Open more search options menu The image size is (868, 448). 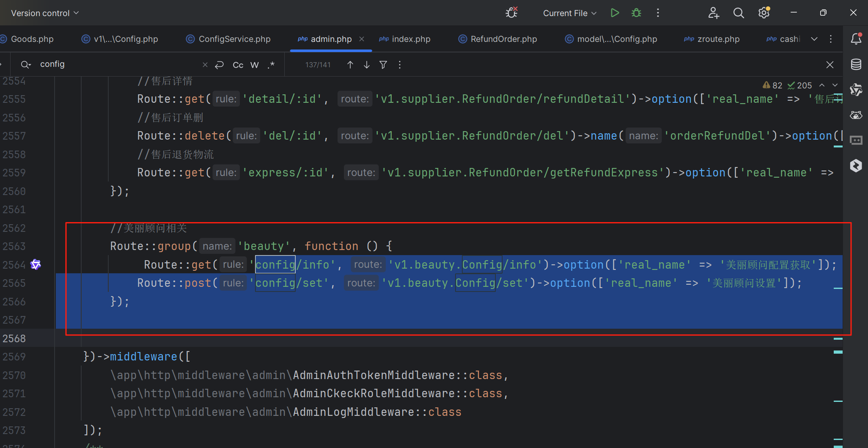[x=400, y=65]
